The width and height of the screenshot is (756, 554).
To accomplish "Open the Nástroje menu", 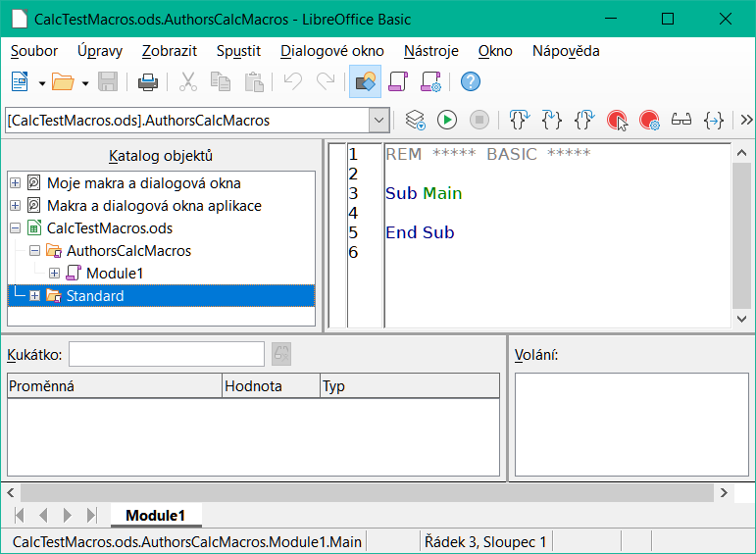I will click(x=431, y=51).
